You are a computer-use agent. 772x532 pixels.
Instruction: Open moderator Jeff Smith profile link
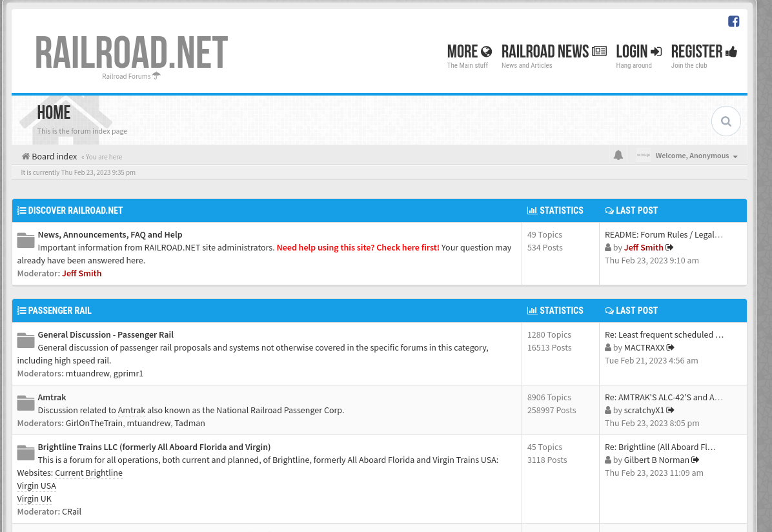[x=82, y=273]
